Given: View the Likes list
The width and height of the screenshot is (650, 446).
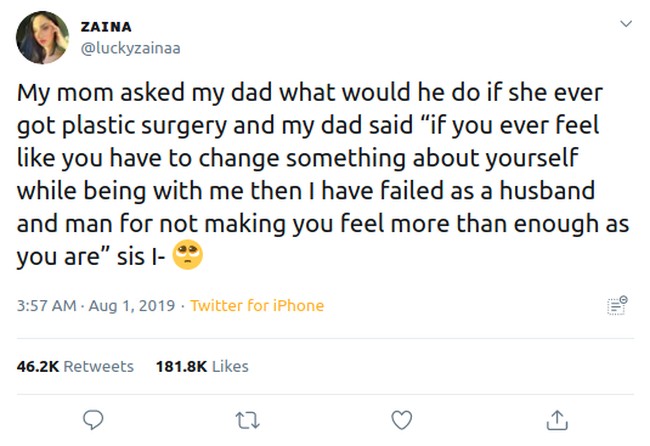Looking at the screenshot, I should pos(230,366).
